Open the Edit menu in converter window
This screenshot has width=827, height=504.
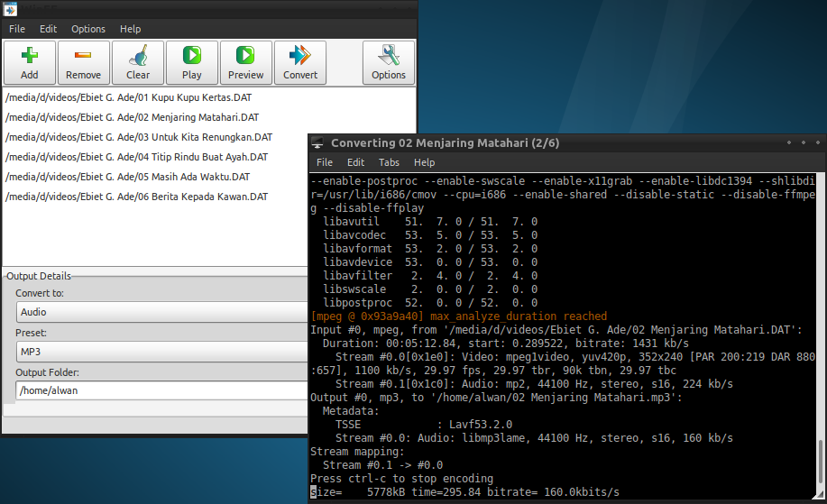48,29
